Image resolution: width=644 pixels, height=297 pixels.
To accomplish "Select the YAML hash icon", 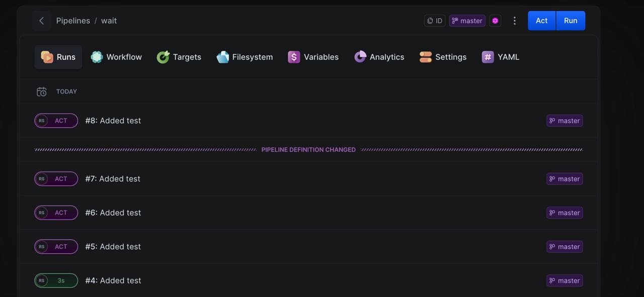I will click(x=487, y=57).
